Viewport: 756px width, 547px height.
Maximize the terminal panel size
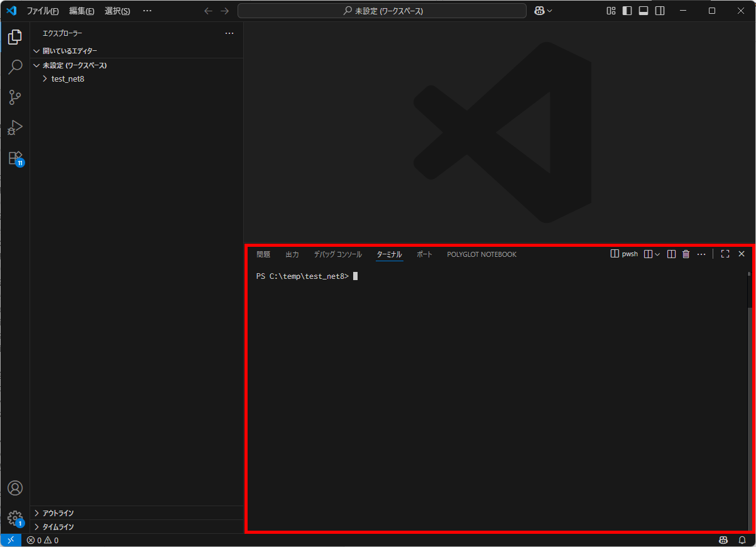coord(725,254)
